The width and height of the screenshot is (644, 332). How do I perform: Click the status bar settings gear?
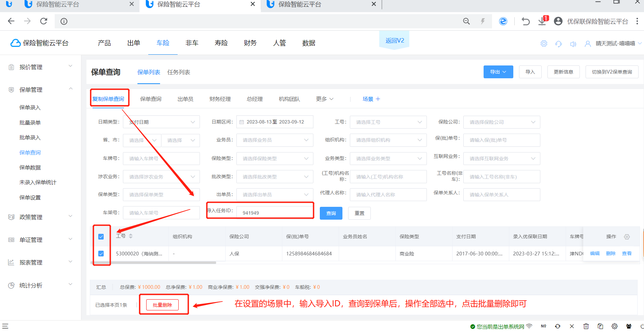coord(615,326)
